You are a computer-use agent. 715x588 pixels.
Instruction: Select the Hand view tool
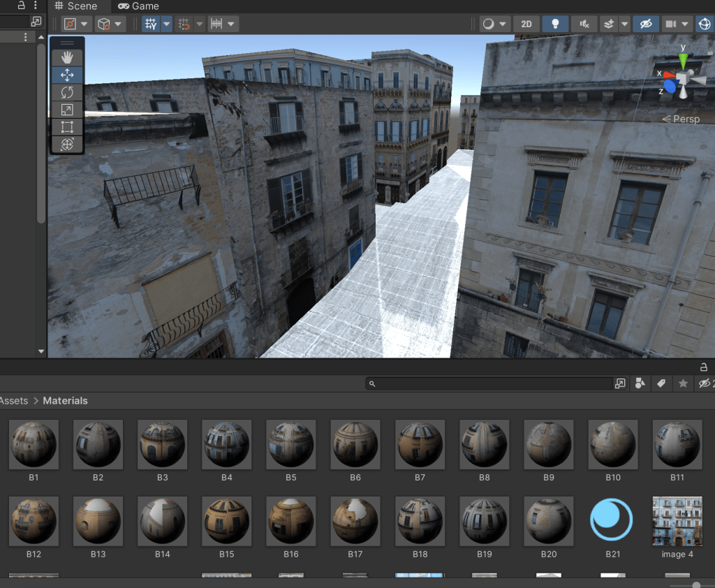67,57
